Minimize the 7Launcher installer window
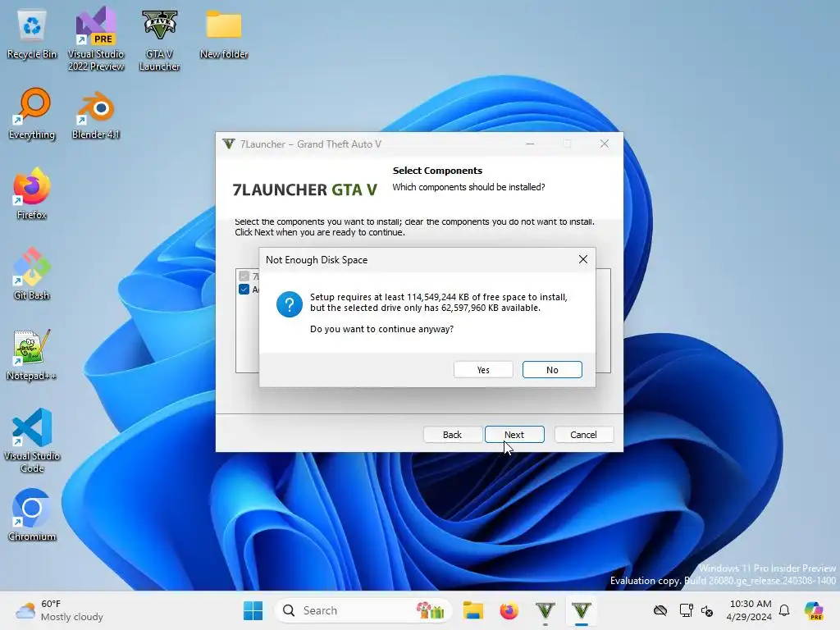 click(x=530, y=144)
